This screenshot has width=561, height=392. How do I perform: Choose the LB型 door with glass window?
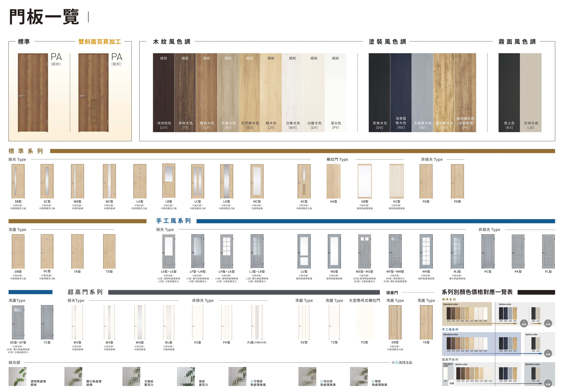[x=169, y=181]
